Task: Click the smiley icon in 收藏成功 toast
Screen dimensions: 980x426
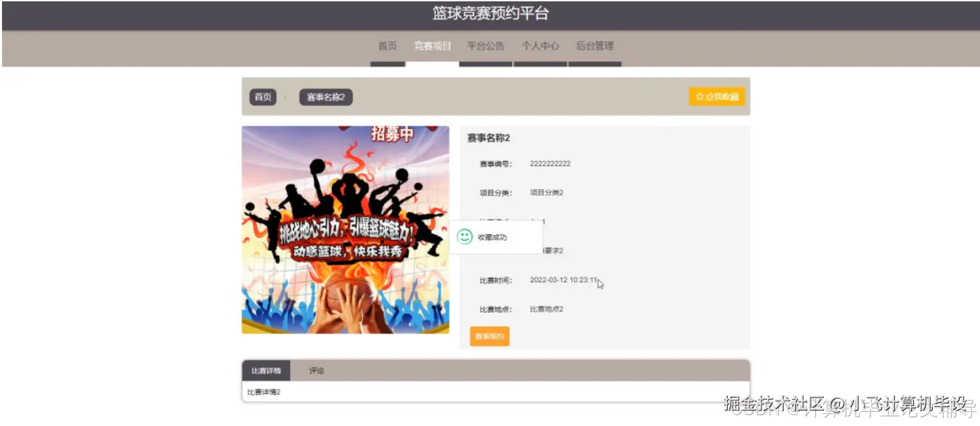Action: (x=465, y=237)
